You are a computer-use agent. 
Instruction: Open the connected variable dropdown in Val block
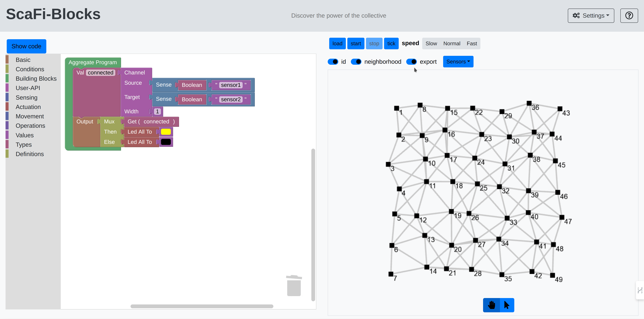(x=101, y=73)
